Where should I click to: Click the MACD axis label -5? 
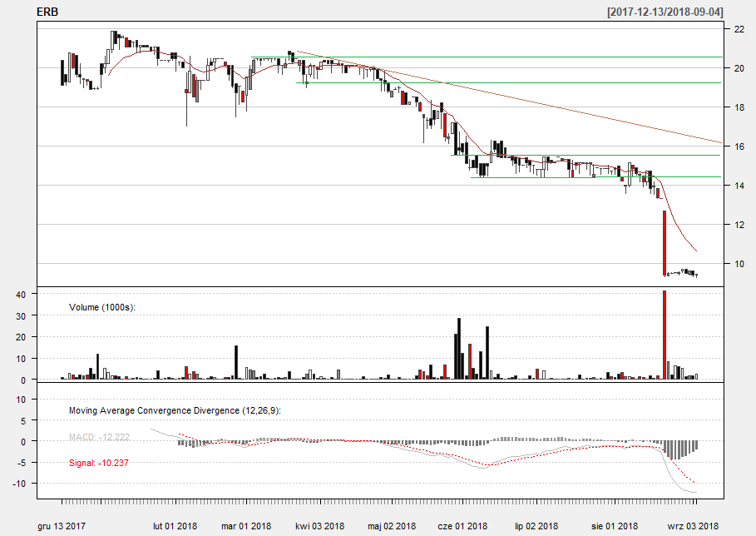coord(22,463)
